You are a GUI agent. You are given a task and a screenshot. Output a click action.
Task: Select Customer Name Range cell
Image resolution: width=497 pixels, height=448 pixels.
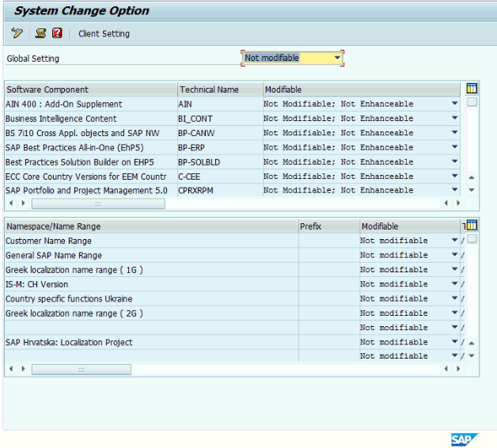pos(151,241)
